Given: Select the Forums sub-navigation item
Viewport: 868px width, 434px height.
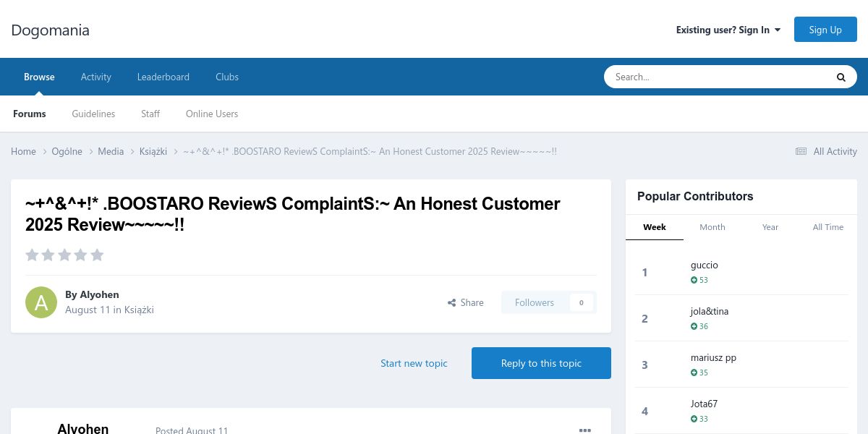Looking at the screenshot, I should coord(30,114).
